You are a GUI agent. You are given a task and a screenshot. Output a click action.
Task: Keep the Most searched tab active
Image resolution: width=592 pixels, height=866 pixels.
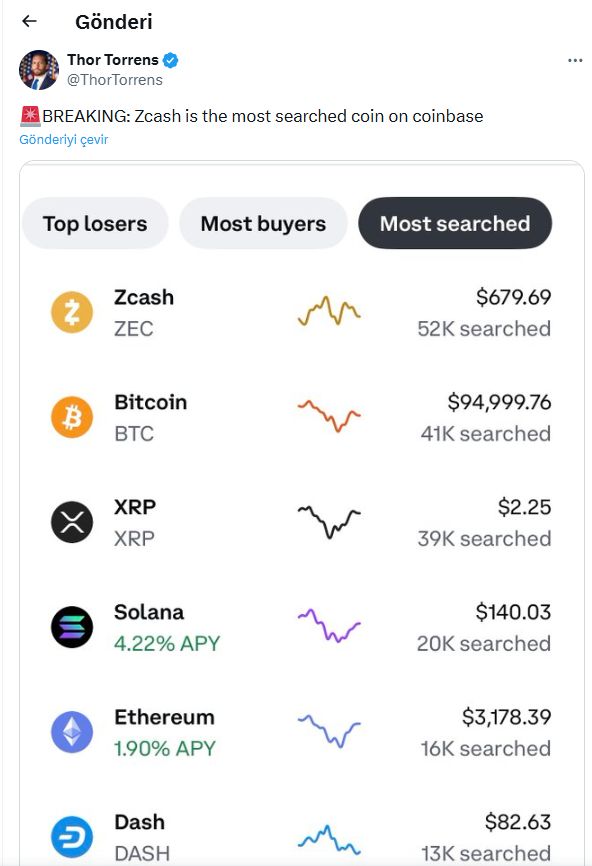coord(454,223)
